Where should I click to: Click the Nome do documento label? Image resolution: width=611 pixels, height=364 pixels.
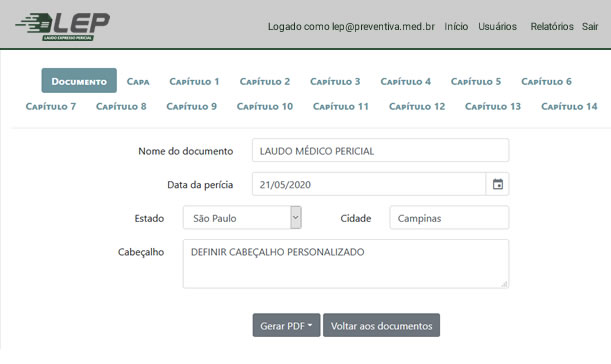(185, 151)
